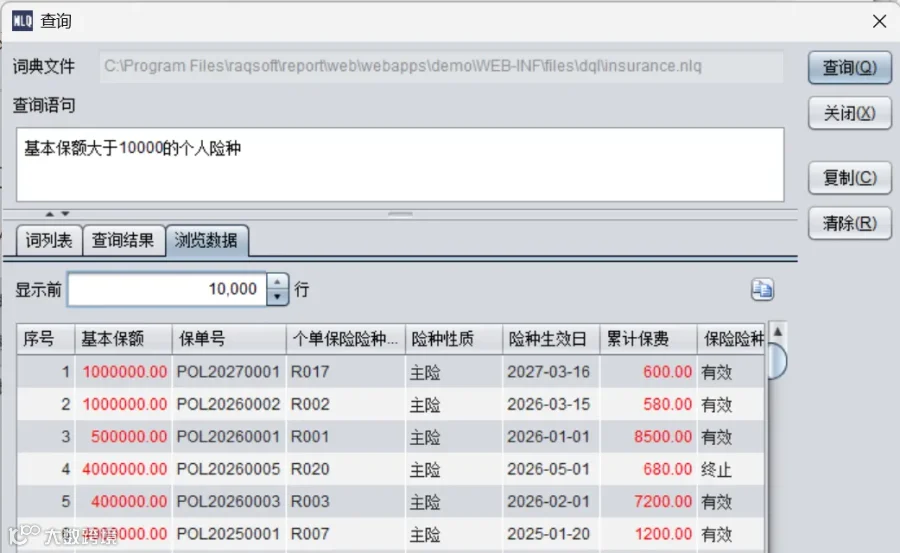This screenshot has width=900, height=553.
Task: Click the 2026-05-01 effective date cell
Action: pos(551,469)
